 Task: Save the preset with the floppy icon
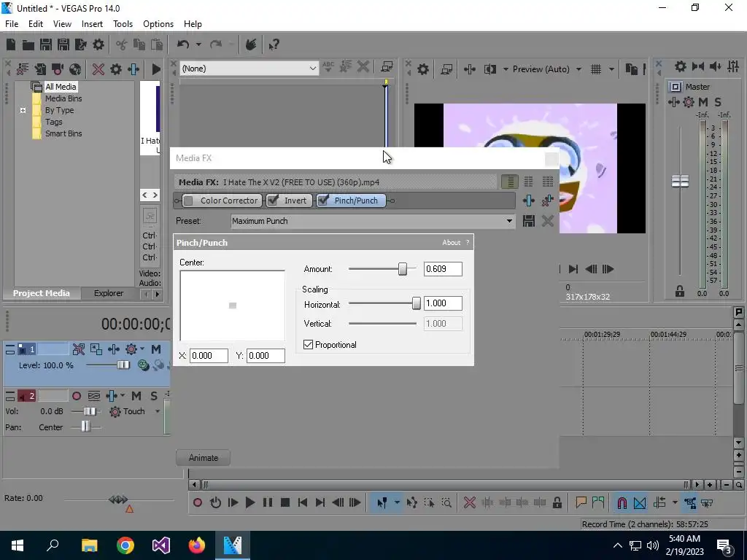[529, 221]
